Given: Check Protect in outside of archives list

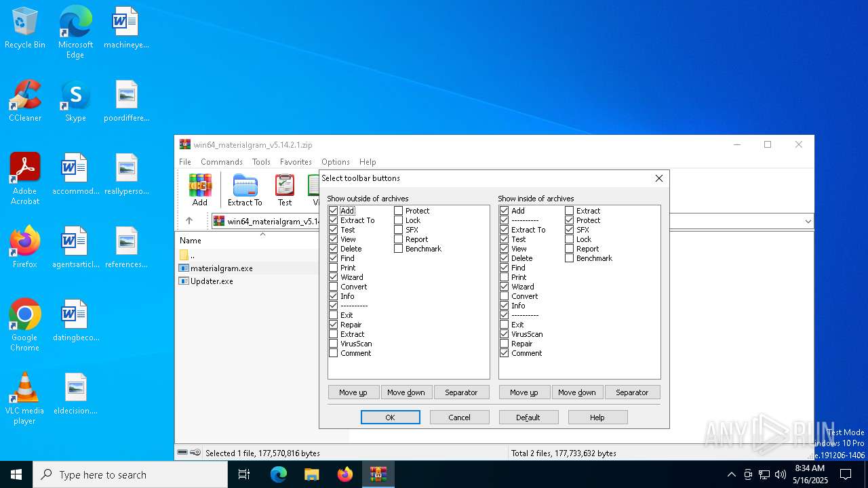Looking at the screenshot, I should (x=398, y=211).
